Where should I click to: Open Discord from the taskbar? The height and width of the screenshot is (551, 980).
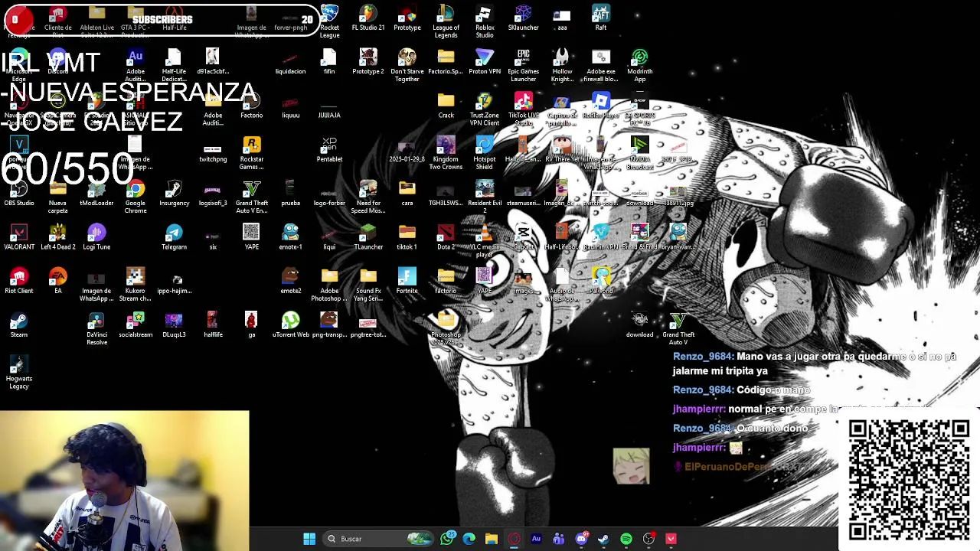[581, 539]
